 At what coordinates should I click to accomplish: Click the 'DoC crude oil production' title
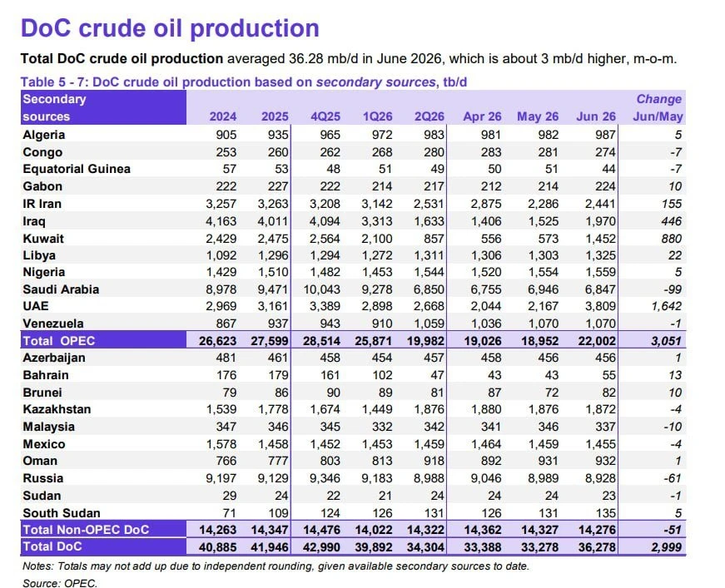click(x=170, y=28)
